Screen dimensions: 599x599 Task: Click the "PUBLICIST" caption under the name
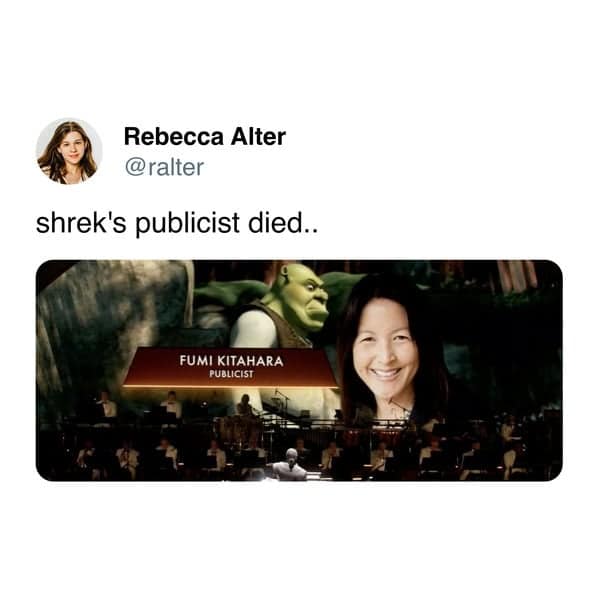231,374
